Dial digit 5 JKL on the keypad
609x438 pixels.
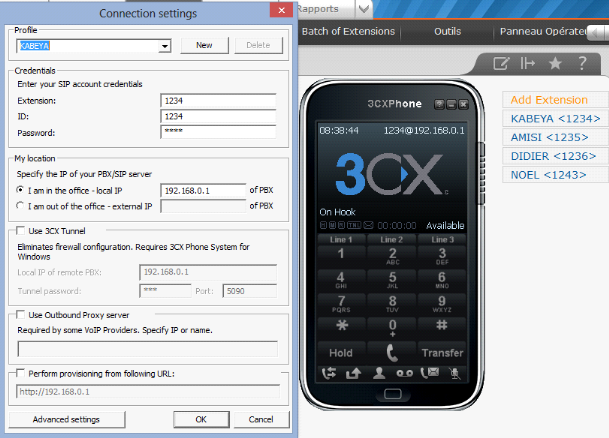coord(392,280)
